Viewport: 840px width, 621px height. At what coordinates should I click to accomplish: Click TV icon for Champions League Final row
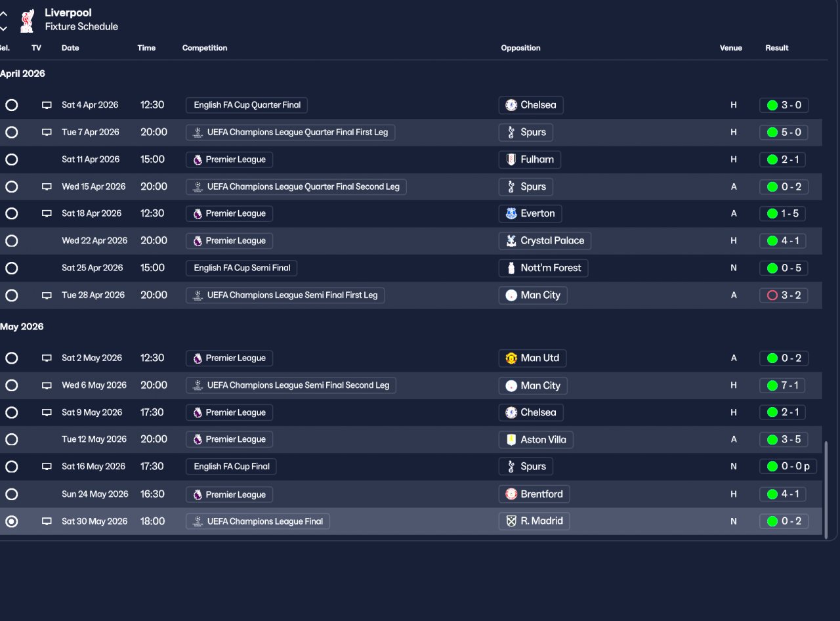coord(47,521)
